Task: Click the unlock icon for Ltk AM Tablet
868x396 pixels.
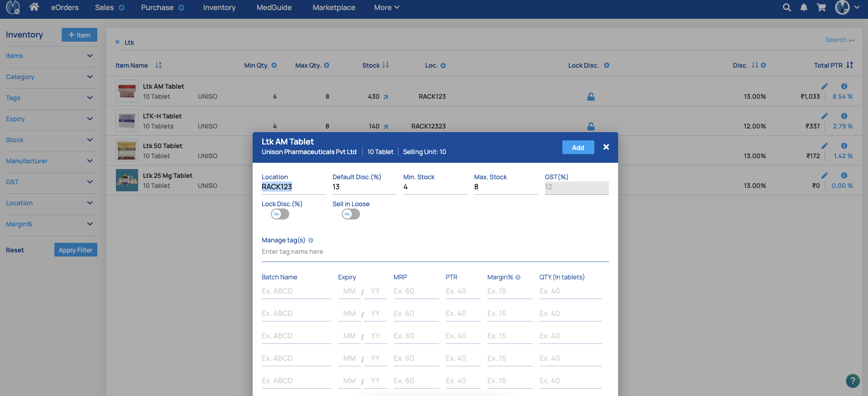Action: point(591,96)
